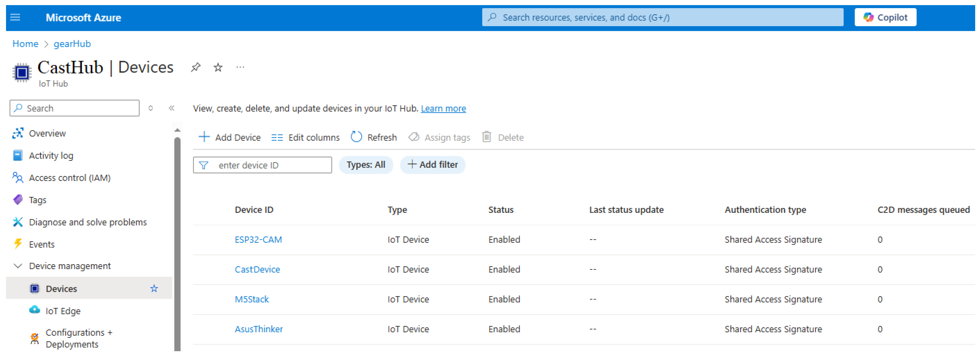Refresh the device list
This screenshot has height=356, width=980.
click(373, 137)
